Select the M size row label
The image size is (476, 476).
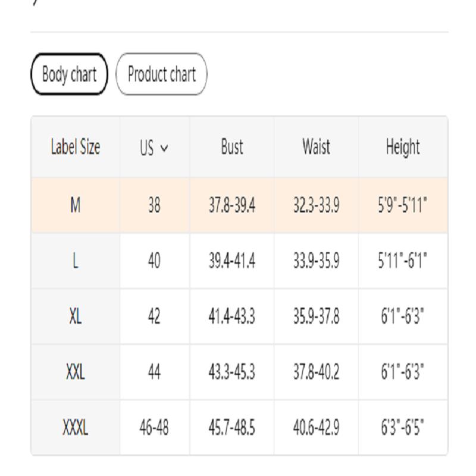point(76,205)
